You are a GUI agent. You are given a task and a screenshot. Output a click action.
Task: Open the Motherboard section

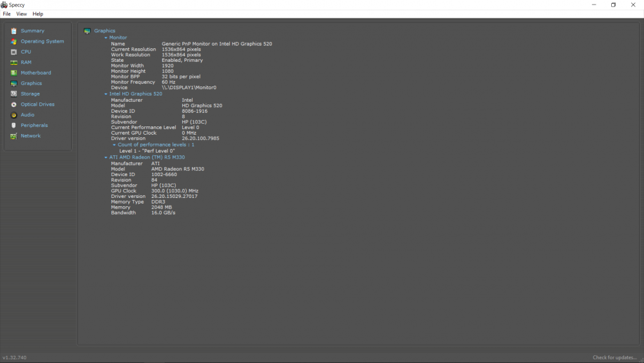pos(35,73)
